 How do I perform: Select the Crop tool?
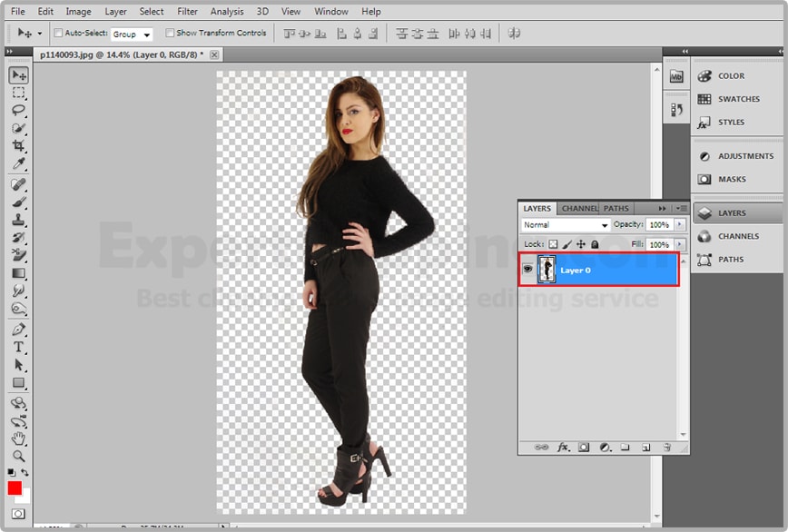click(18, 147)
